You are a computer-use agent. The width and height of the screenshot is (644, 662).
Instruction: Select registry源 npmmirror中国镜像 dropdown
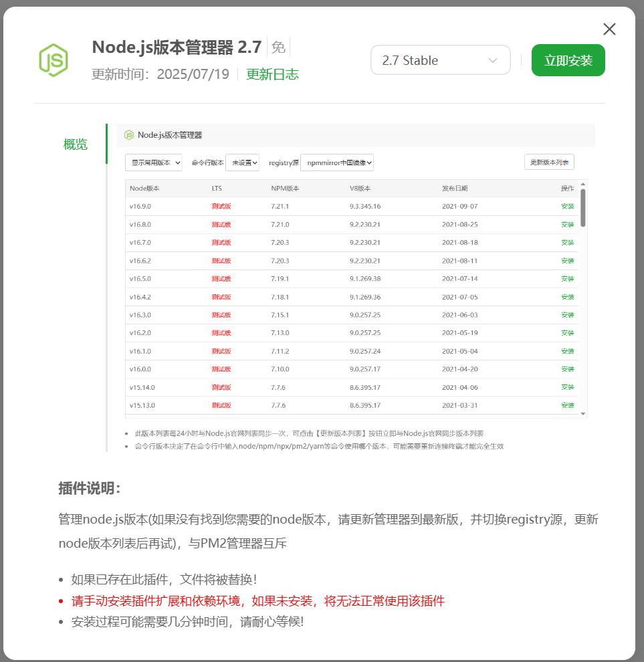337,162
